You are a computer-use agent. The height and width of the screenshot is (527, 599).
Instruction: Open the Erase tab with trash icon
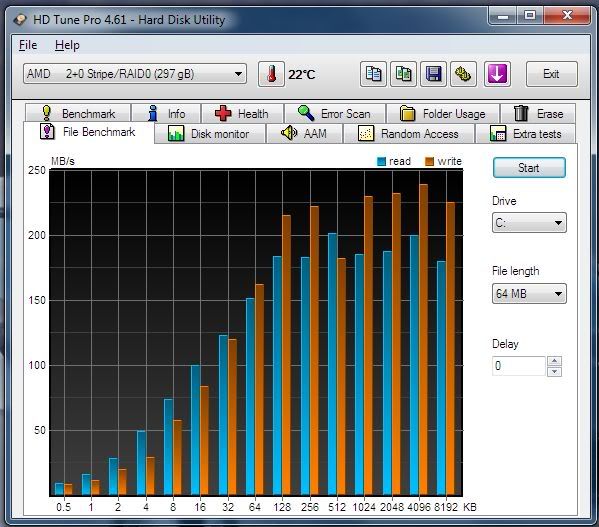coord(538,113)
